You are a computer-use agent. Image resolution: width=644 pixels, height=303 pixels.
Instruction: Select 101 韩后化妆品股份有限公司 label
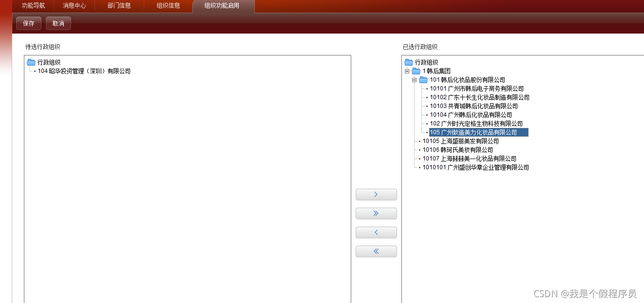pos(468,80)
